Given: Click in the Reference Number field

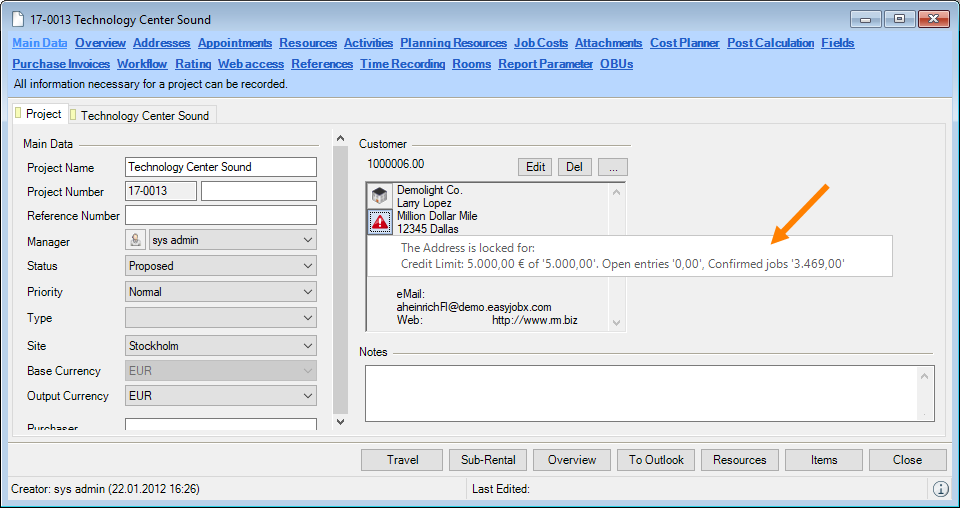Looking at the screenshot, I should tap(220, 215).
